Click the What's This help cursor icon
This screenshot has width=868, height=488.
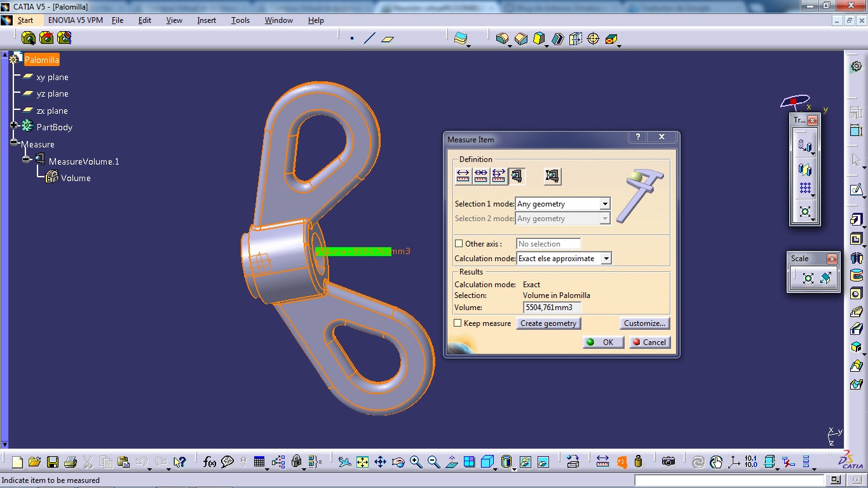179,462
